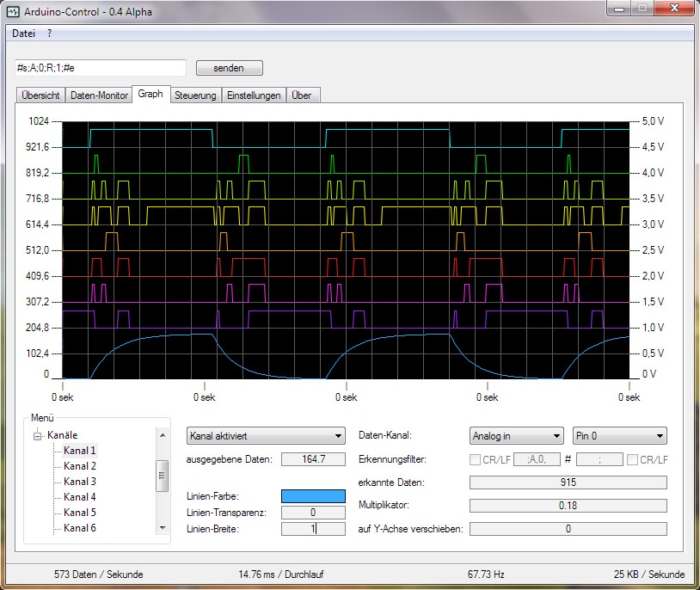Image resolution: width=700 pixels, height=590 pixels.
Task: Select Kanal 3 in the tree
Action: [79, 482]
